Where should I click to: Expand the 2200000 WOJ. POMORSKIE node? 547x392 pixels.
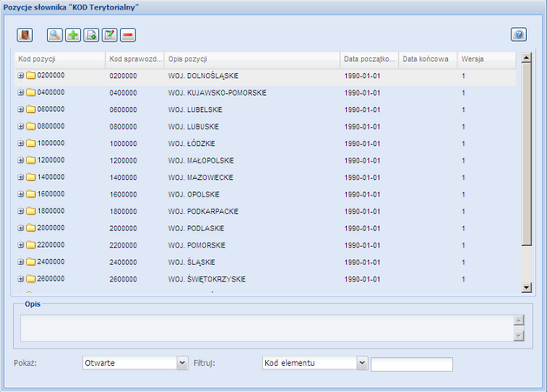click(x=20, y=245)
